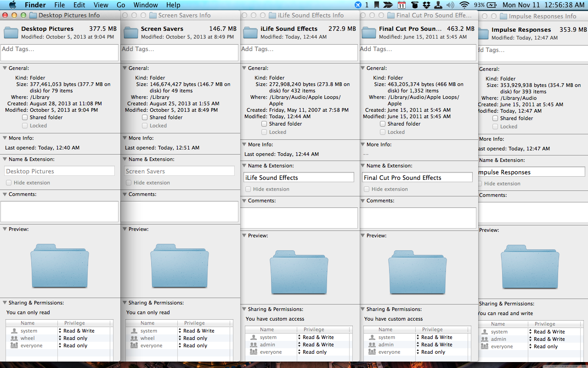Screen dimensions: 588x368
Task: Click the iLife Sound Effects name field
Action: pyautogui.click(x=299, y=178)
